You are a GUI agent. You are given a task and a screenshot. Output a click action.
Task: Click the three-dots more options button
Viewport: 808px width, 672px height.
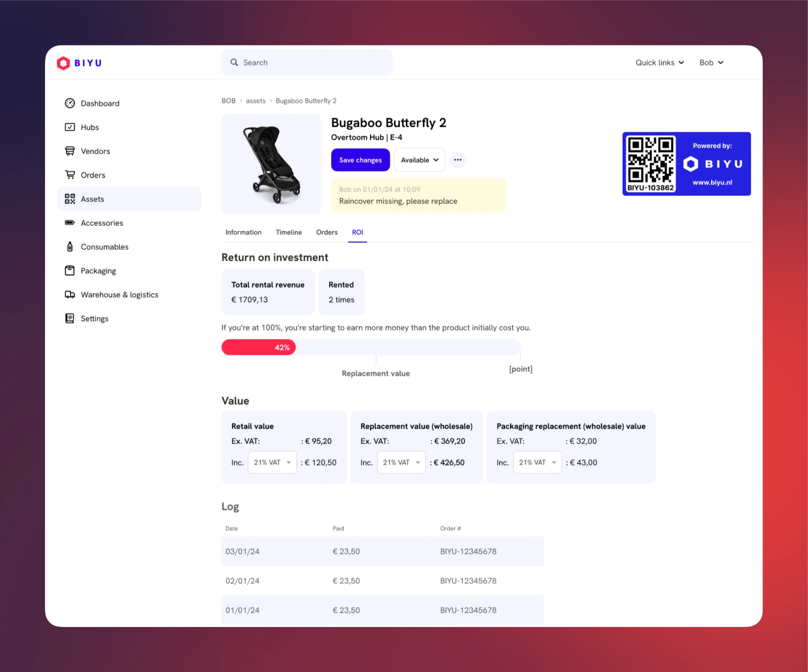(458, 160)
